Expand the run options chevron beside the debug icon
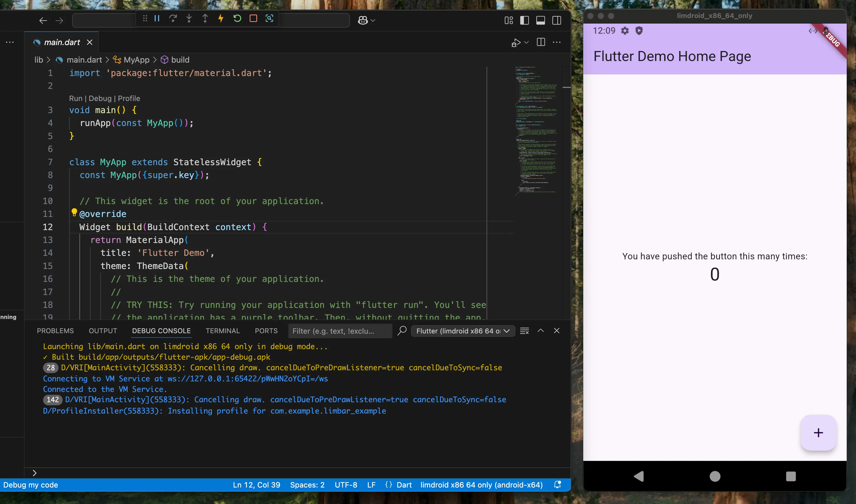Viewport: 856px width, 504px height. coord(526,42)
